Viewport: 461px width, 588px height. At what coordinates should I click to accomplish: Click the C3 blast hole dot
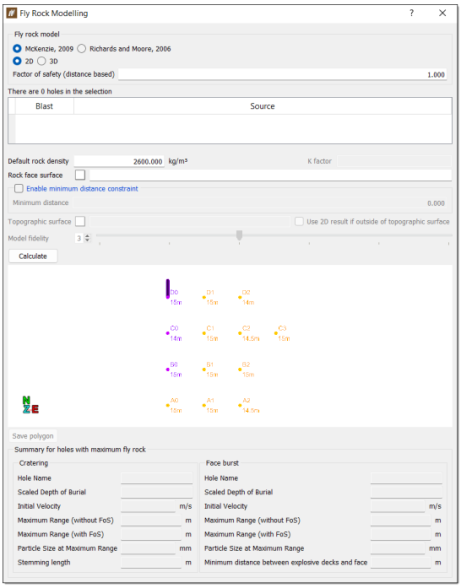tap(276, 333)
